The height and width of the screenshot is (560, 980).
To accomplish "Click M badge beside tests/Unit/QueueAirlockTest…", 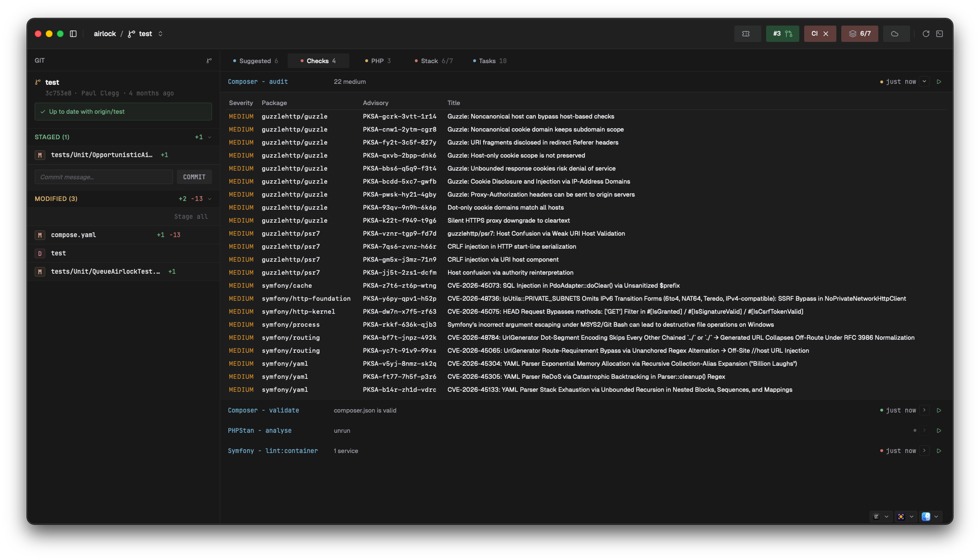I will point(40,272).
